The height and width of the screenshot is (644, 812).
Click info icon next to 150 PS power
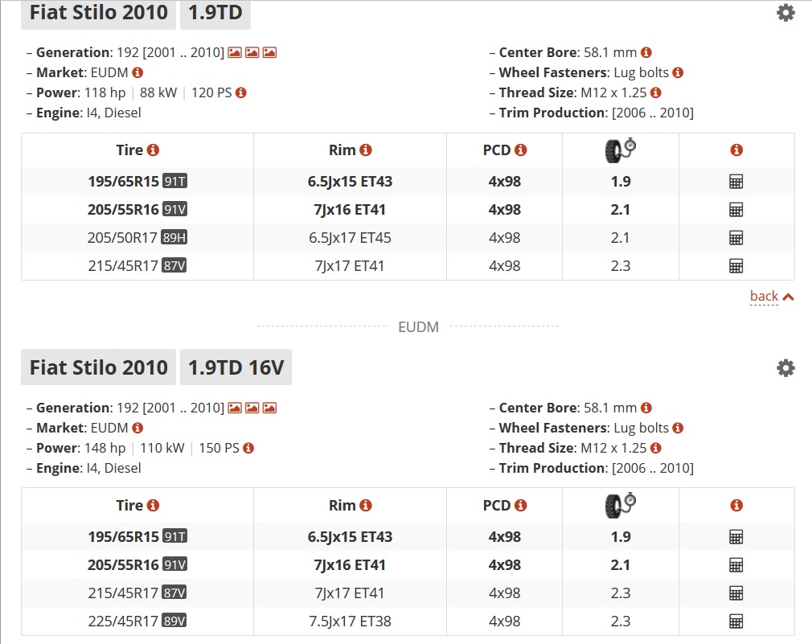[248, 448]
